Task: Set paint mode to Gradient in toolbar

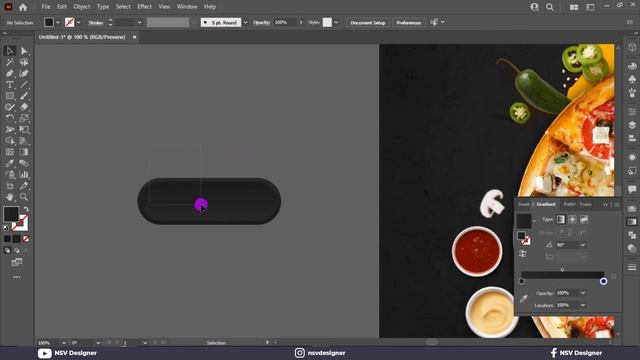Action: point(16,239)
